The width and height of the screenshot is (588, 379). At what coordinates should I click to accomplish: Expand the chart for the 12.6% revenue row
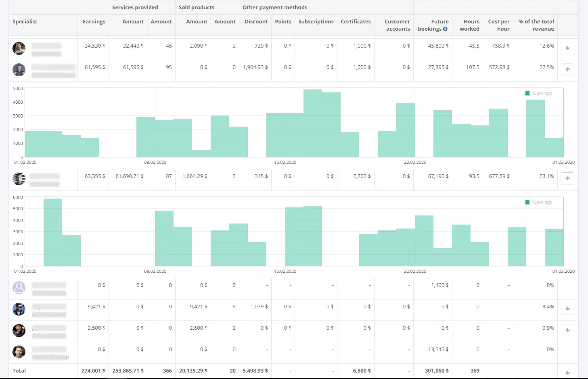click(x=567, y=48)
